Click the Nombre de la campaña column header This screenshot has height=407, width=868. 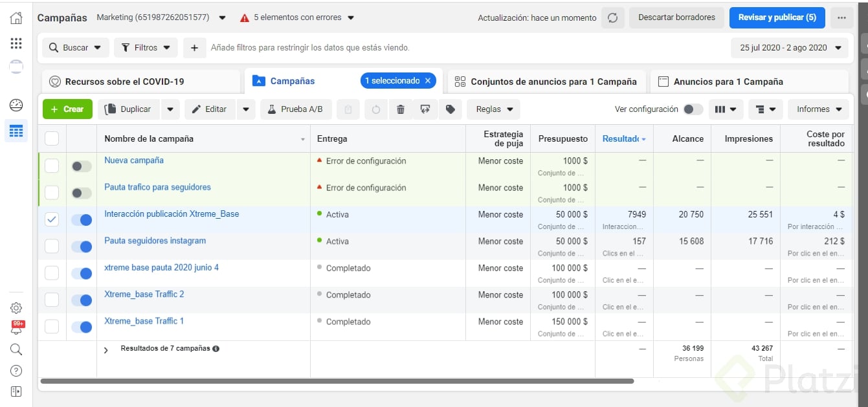[x=203, y=138]
